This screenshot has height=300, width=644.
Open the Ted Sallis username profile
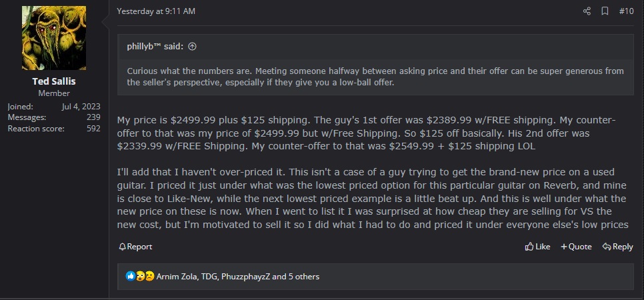tap(54, 81)
